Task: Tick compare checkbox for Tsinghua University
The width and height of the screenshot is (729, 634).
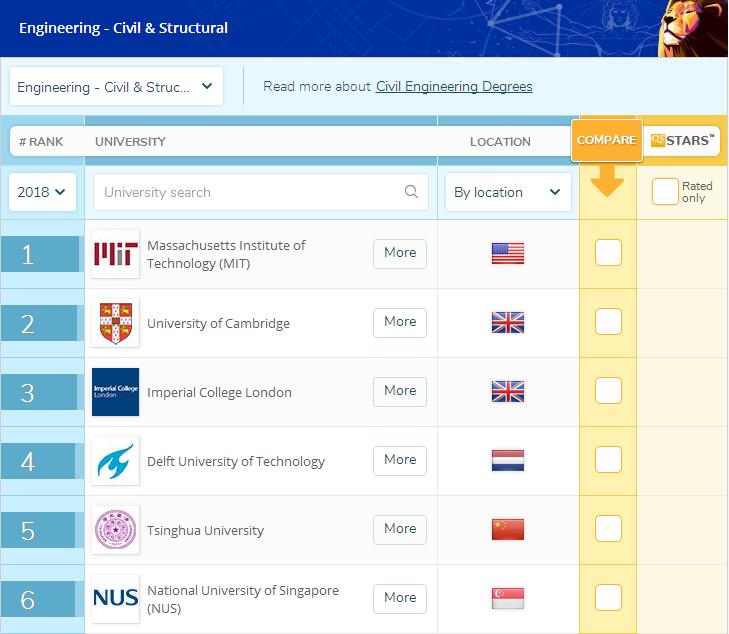Action: click(x=608, y=528)
